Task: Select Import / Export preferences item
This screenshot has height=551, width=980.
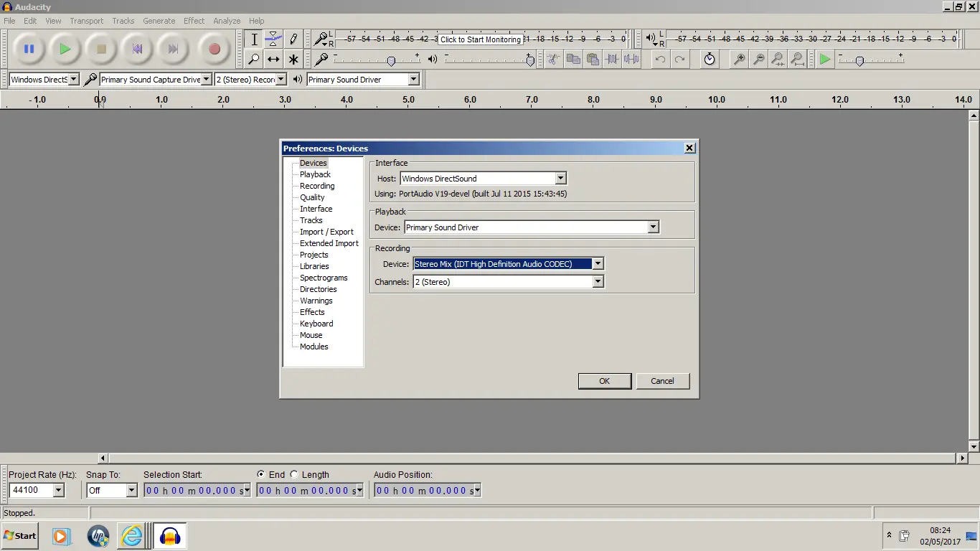Action: coord(326,232)
